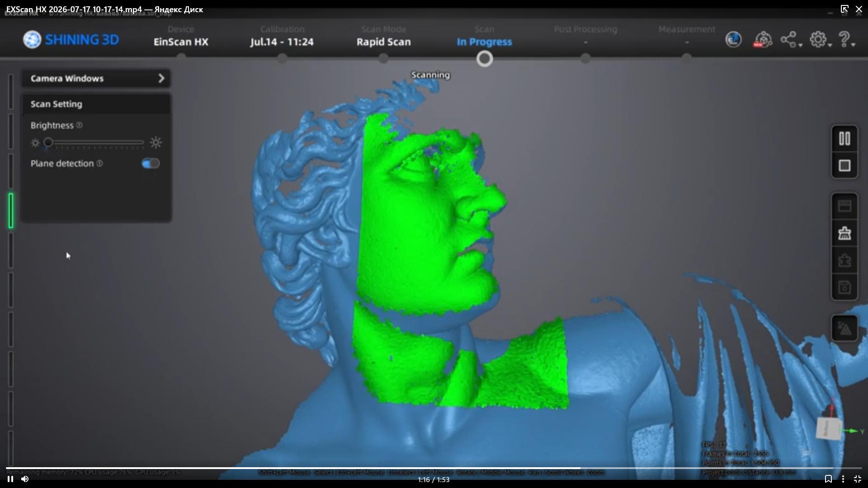Expand the Camera Windows panel
Image resolution: width=868 pixels, height=488 pixels.
[x=96, y=78]
